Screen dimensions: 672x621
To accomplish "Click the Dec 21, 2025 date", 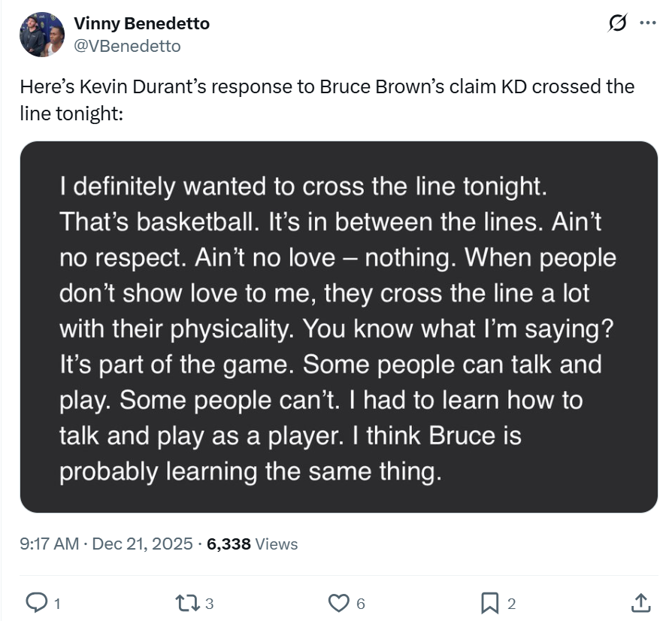I will pyautogui.click(x=142, y=544).
